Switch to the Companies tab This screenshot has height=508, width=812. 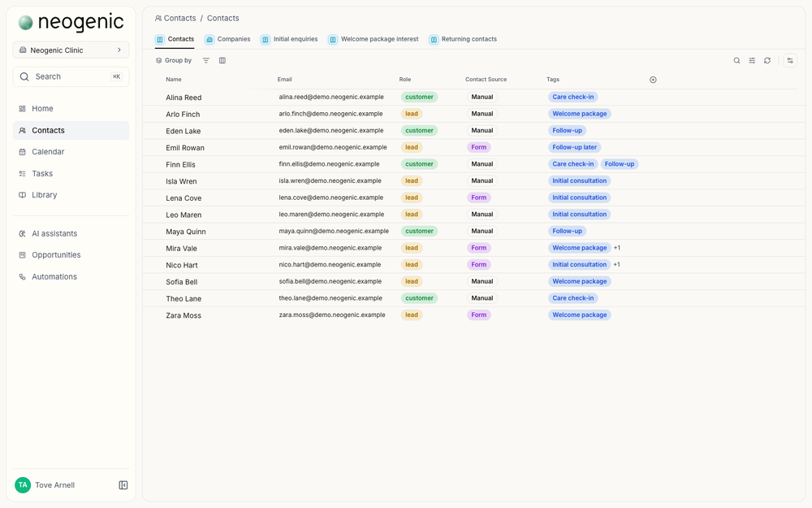click(227, 39)
